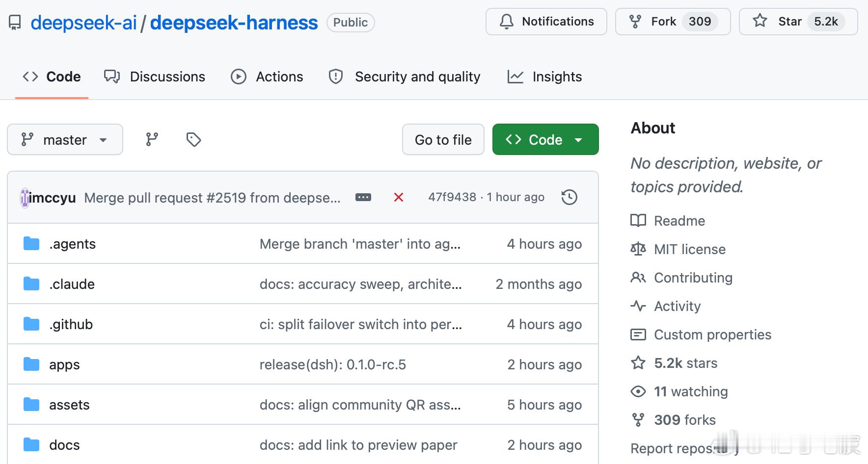Switch to the Code tab

(x=52, y=77)
